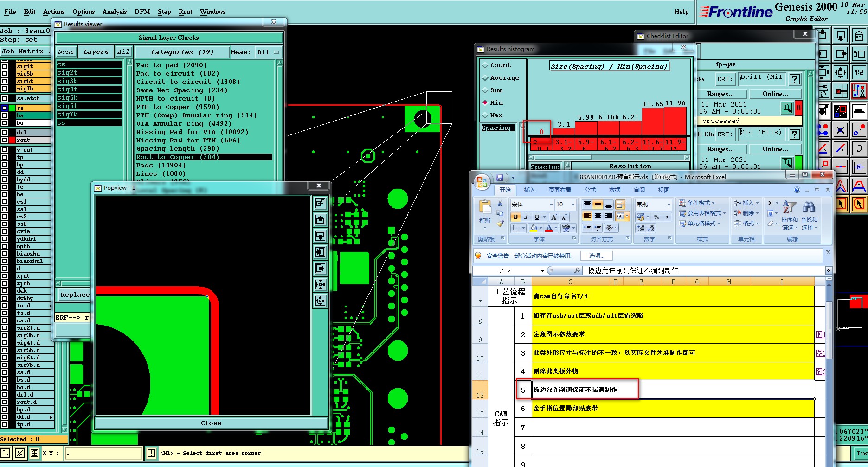Open the Actions menu
This screenshot has width=868, height=467.
[x=54, y=12]
